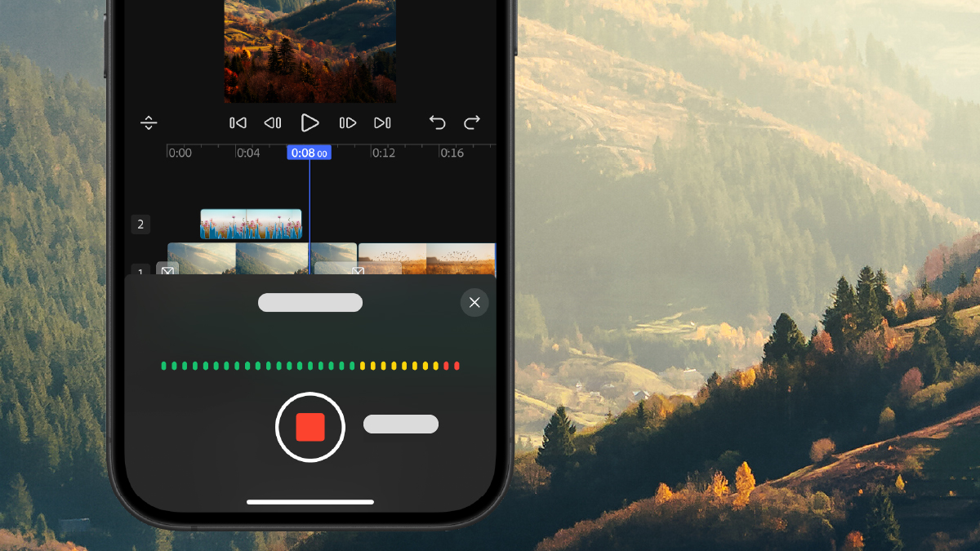Undo the last edit
The height and width of the screenshot is (551, 980).
pos(438,123)
